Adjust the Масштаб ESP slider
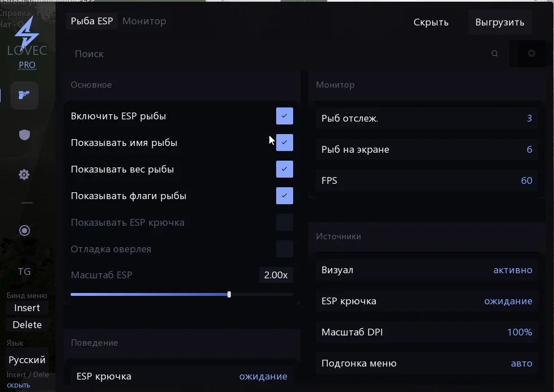The height and width of the screenshot is (392, 554). click(x=229, y=294)
